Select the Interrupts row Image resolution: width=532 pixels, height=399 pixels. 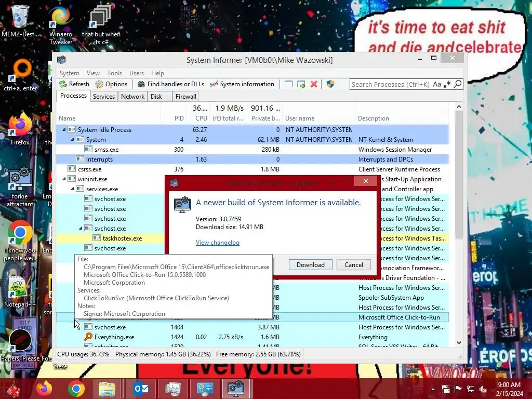252,159
